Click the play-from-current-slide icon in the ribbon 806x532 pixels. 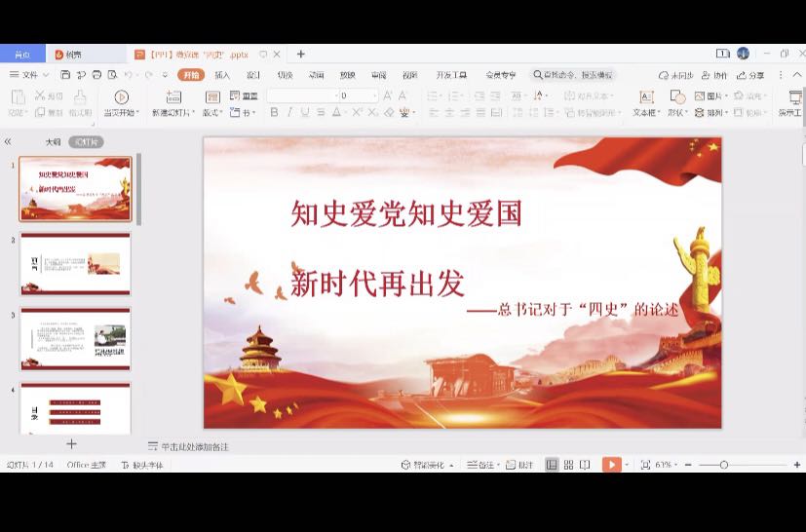point(121,96)
